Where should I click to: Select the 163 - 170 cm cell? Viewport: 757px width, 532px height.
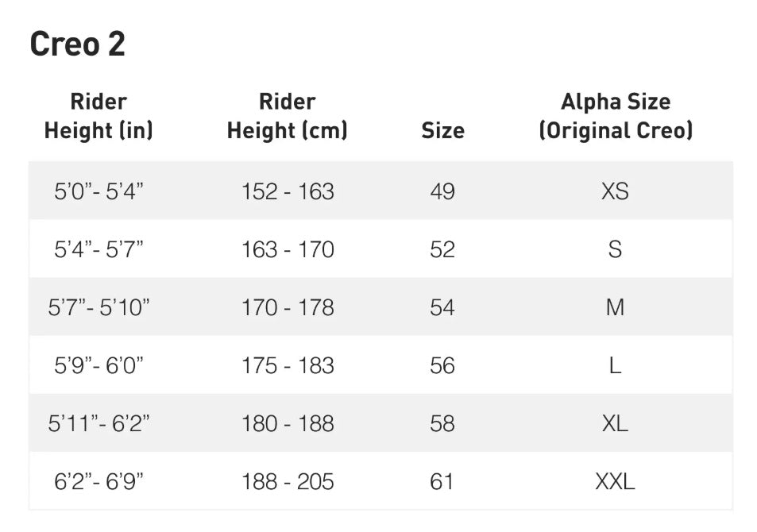(288, 249)
